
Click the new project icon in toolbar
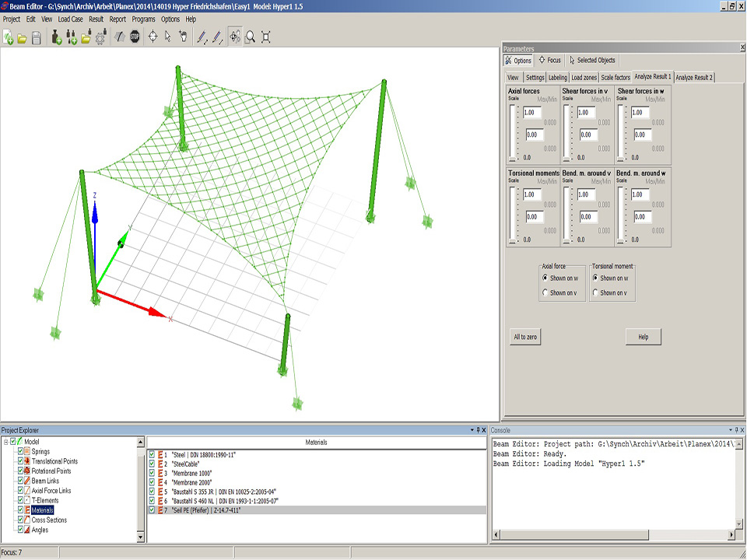8,37
